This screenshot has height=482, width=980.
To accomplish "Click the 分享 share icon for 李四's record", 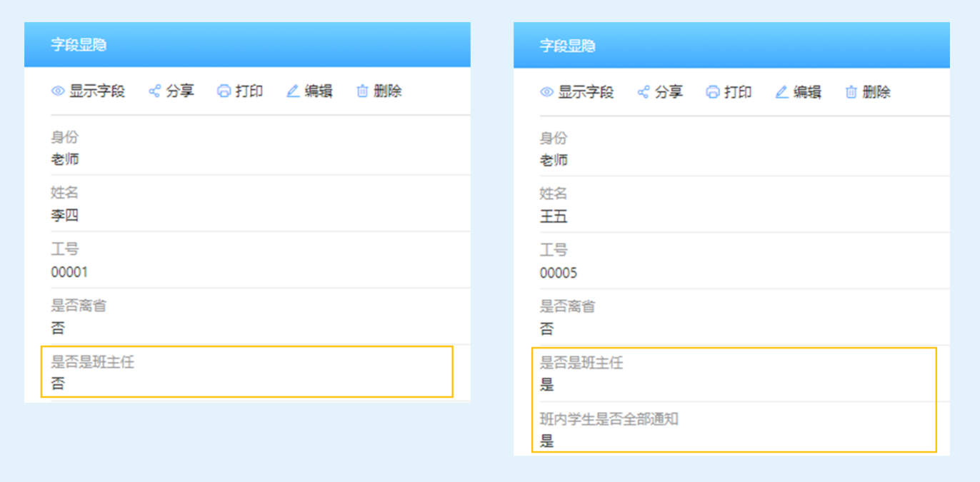I will [x=154, y=91].
